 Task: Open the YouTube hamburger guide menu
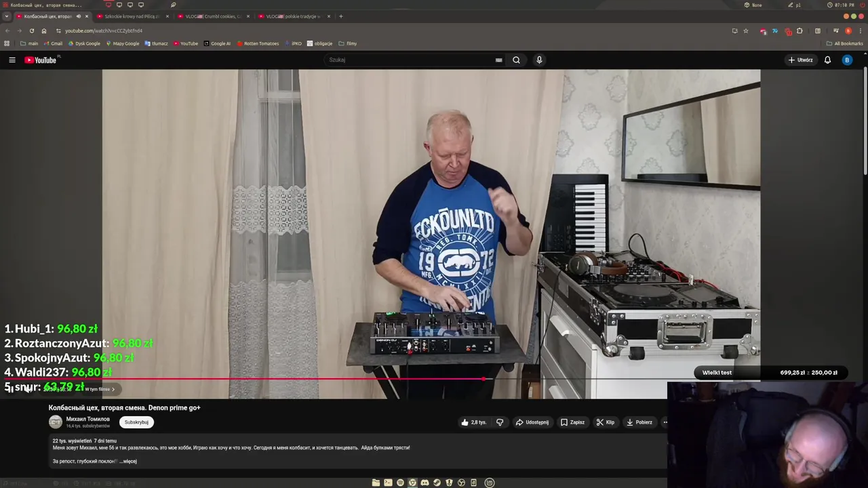pyautogui.click(x=12, y=60)
